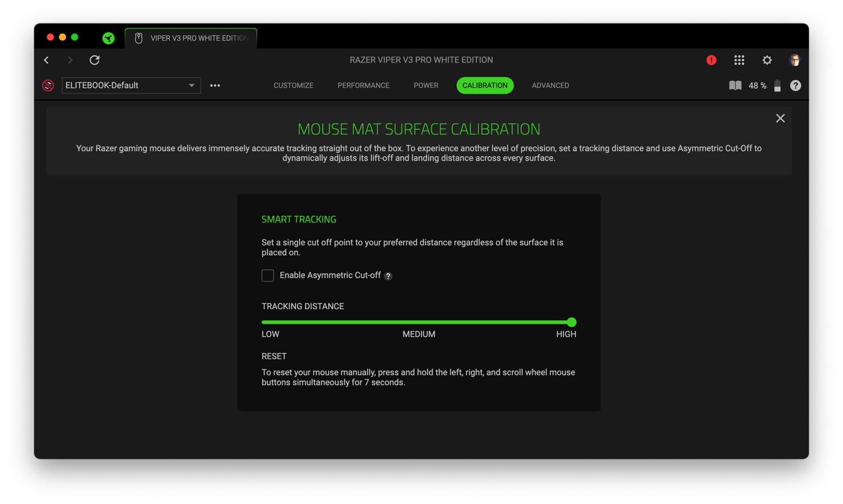The image size is (843, 504).
Task: Go back with the left arrow
Action: click(x=47, y=60)
